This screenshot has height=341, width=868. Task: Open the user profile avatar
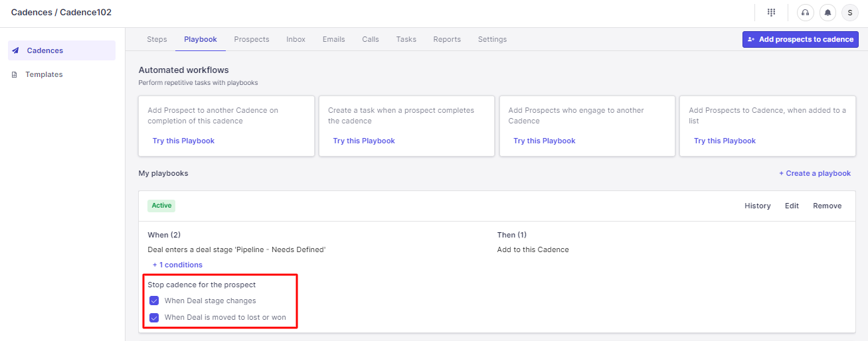[x=850, y=13]
